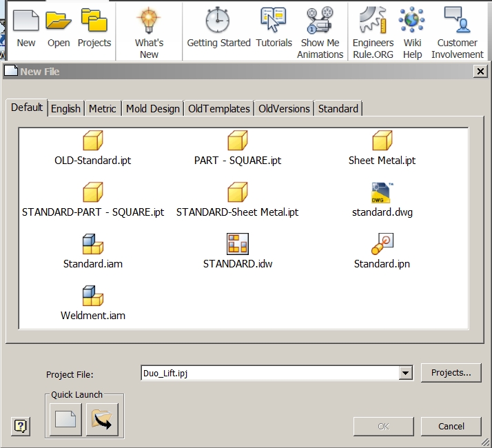
Task: Click the STANDARD-Sheet Metal.ipt name label
Action: click(x=238, y=212)
